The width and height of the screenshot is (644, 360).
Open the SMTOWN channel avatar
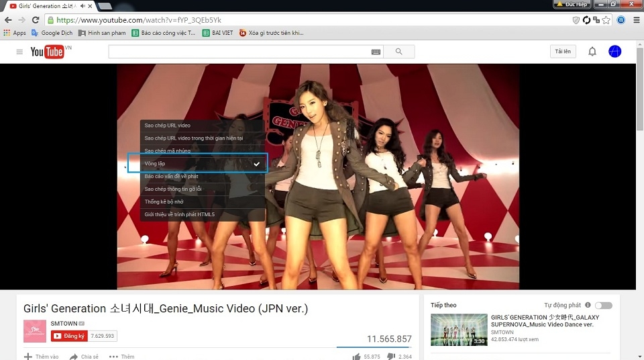[35, 331]
